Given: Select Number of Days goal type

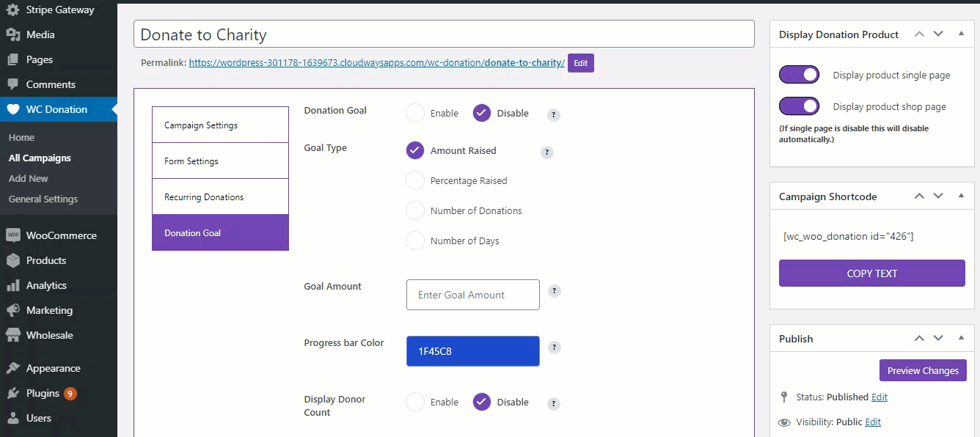Looking at the screenshot, I should coord(415,240).
